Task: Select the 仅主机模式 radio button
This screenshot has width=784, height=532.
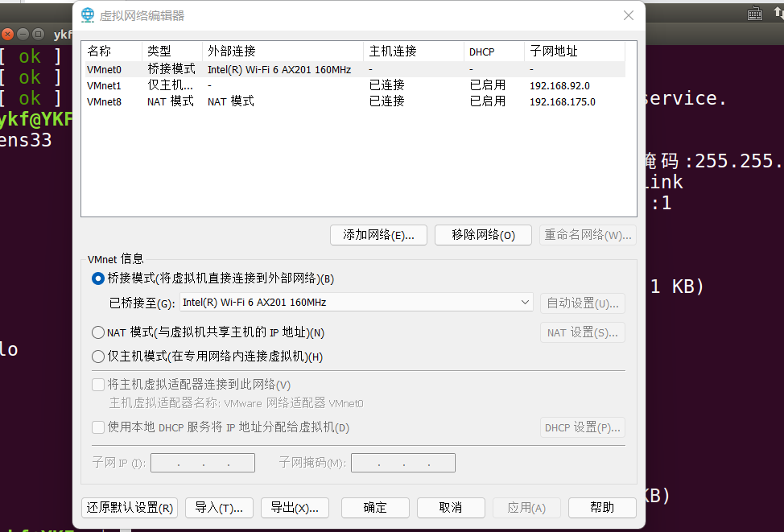Action: [98, 357]
